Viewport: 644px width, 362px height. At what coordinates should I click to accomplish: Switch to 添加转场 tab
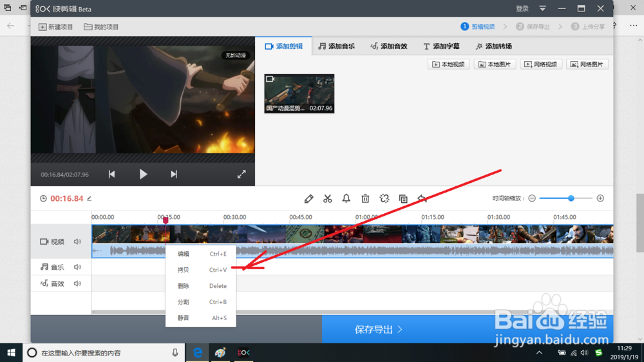pyautogui.click(x=494, y=46)
